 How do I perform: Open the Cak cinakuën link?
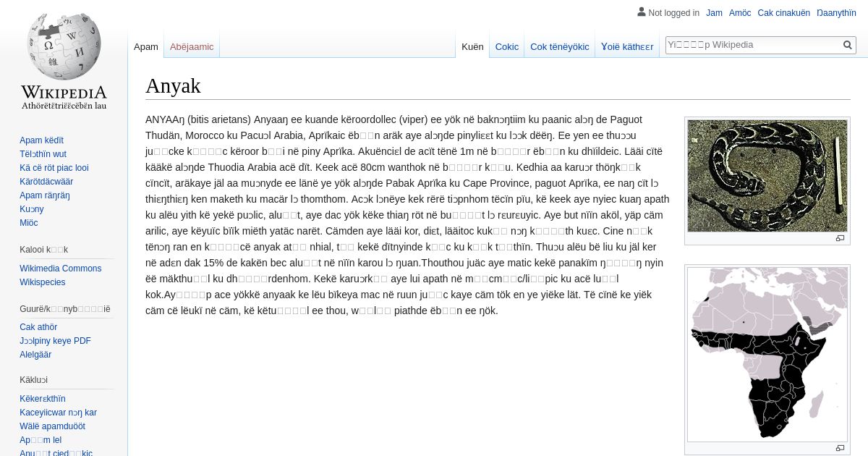pos(784,12)
